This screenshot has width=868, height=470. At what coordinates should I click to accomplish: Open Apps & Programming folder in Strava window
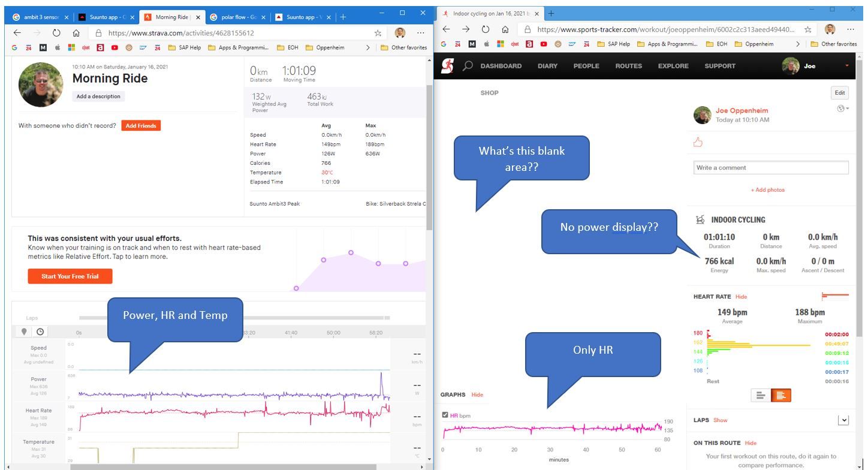[239, 47]
